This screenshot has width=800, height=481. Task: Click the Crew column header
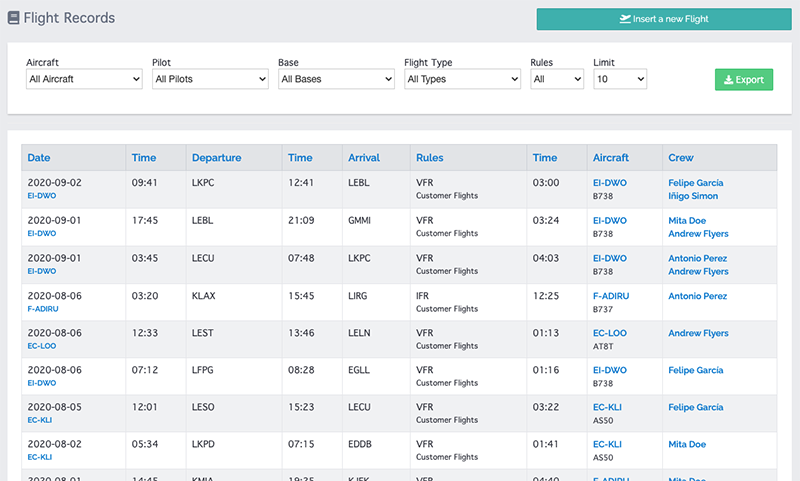click(x=681, y=158)
